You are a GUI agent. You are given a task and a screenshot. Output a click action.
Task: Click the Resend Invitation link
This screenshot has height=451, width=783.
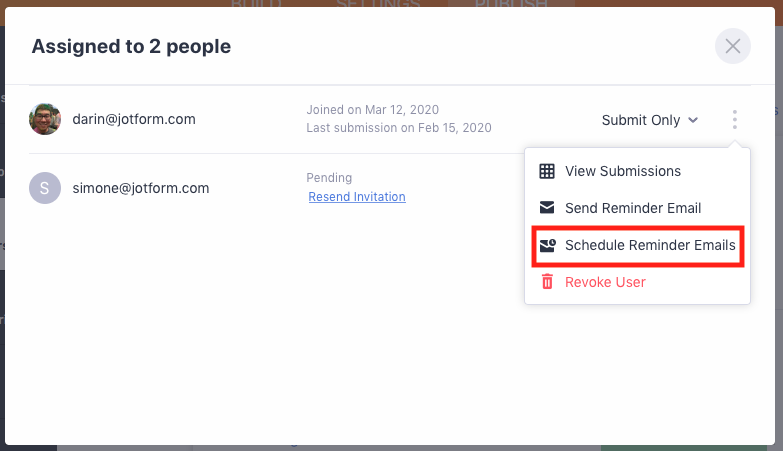click(x=357, y=197)
